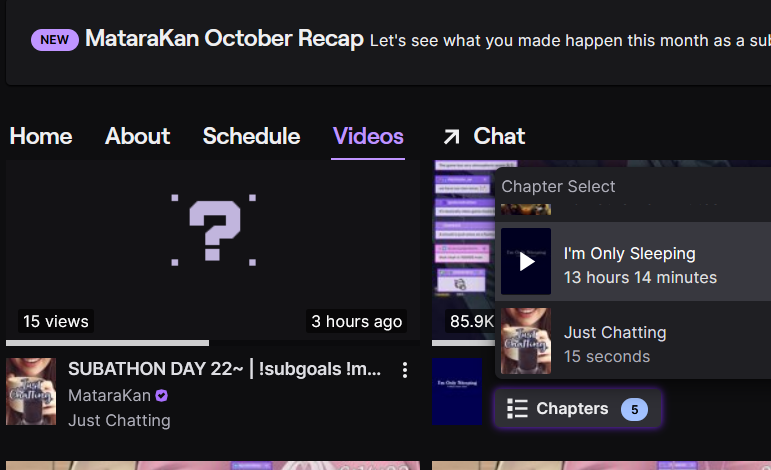Open the three-dot menu for SUBATHON DAY 22 video
This screenshot has width=771, height=470.
click(x=405, y=370)
